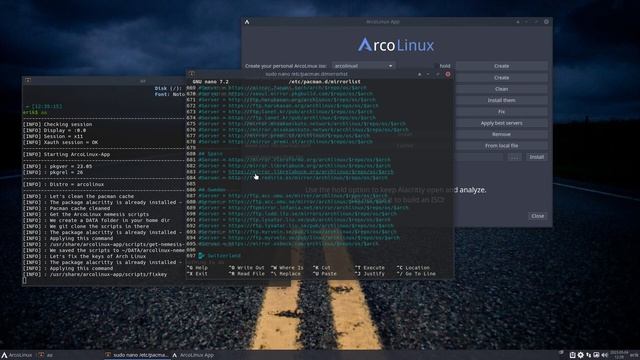This screenshot has width=640, height=360.
Task: Click '^K Cut' in nano
Action: (322, 268)
